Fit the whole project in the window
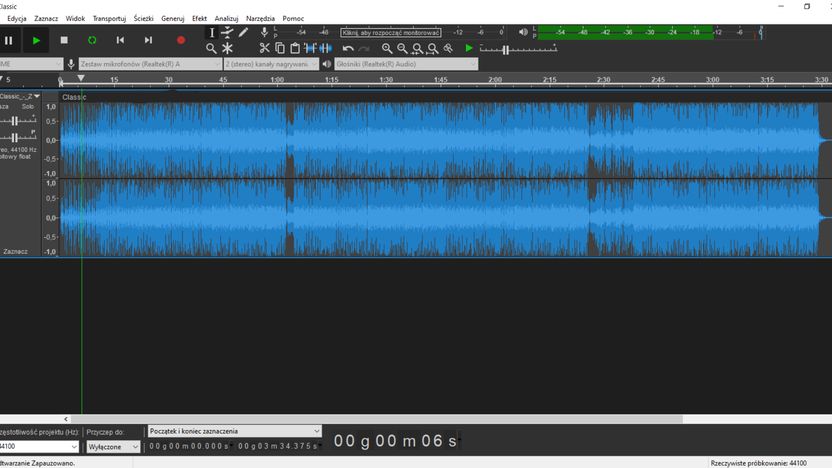The height and width of the screenshot is (468, 832). point(433,49)
